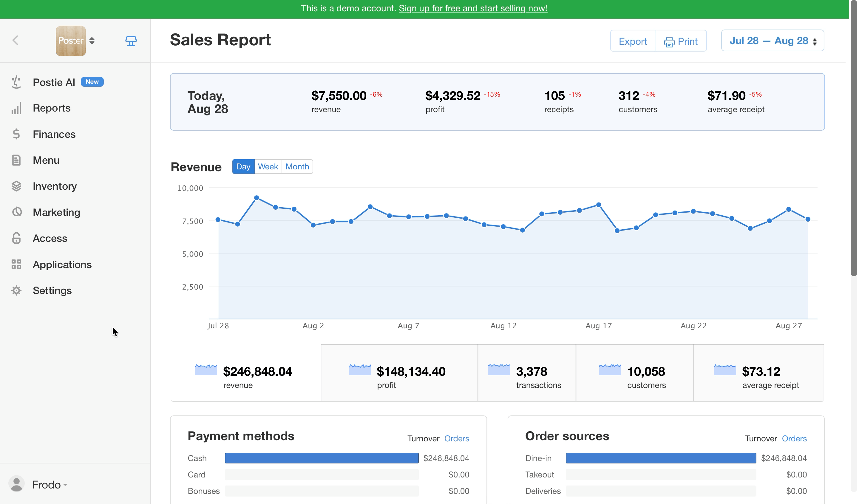
Task: Click today's 105 receipts figure
Action: (x=554, y=96)
